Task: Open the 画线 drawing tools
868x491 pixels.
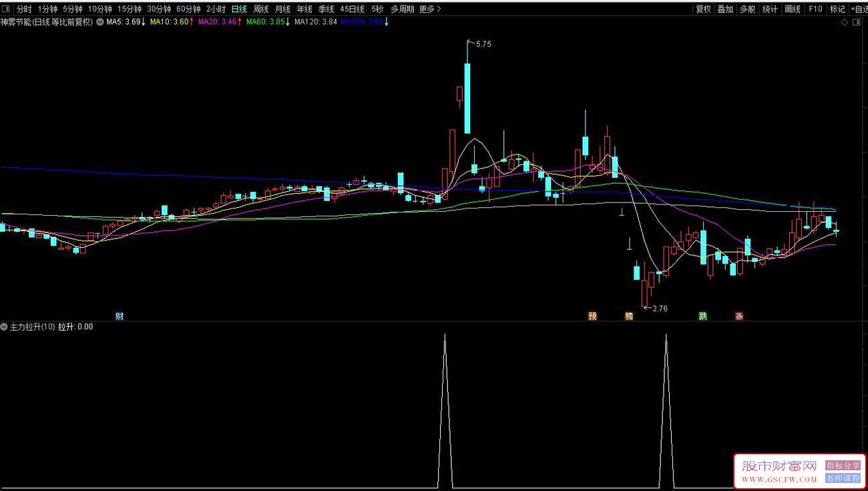Action: (793, 9)
